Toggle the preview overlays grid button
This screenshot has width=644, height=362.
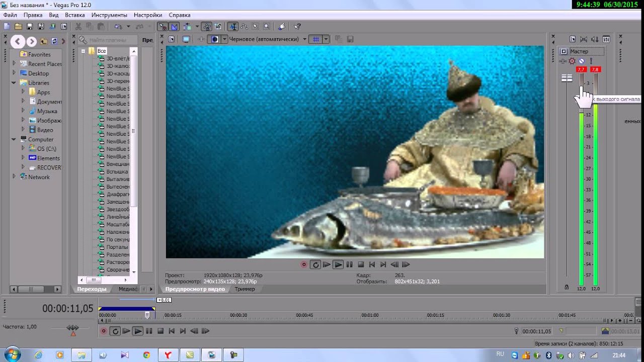(x=316, y=39)
